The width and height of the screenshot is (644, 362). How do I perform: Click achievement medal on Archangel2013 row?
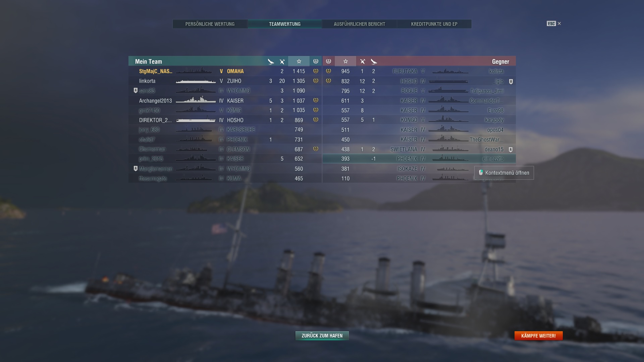pyautogui.click(x=316, y=100)
